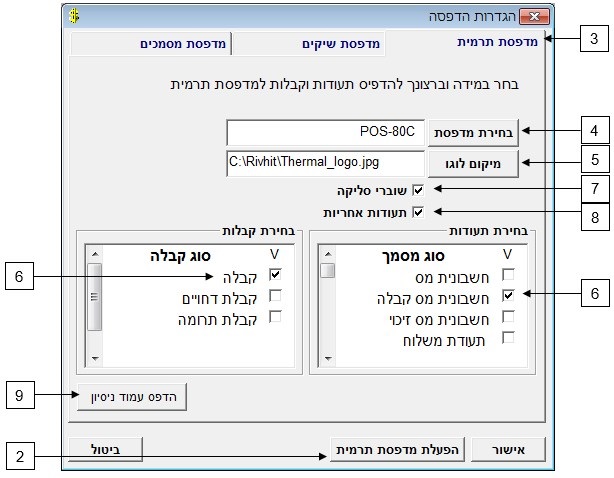Image resolution: width=614 pixels, height=478 pixels.
Task: Select the תעודת משלוח row text
Action: click(444, 341)
